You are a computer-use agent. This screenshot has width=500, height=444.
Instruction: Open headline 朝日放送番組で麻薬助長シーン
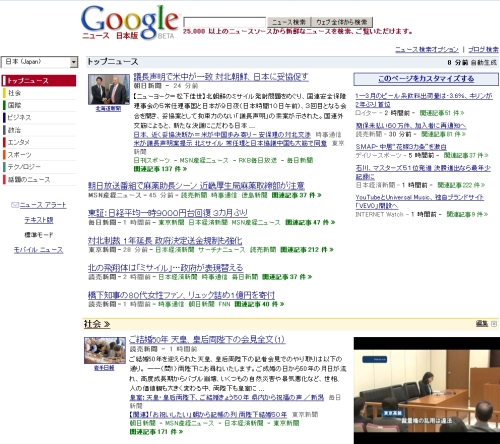[196, 185]
